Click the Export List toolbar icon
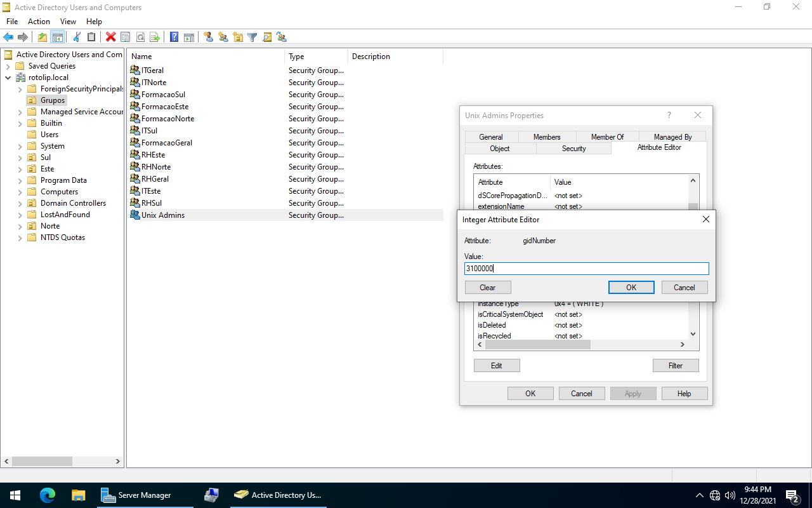 pyautogui.click(x=154, y=37)
